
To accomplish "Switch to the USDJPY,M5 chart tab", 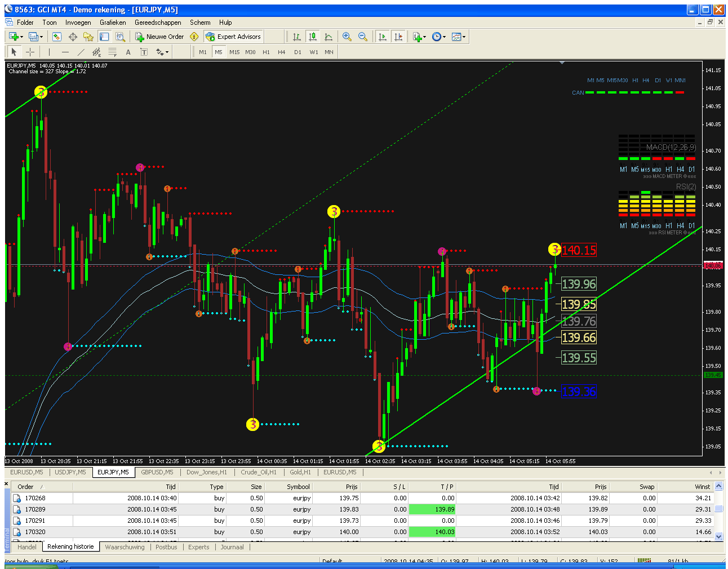I will tap(70, 472).
